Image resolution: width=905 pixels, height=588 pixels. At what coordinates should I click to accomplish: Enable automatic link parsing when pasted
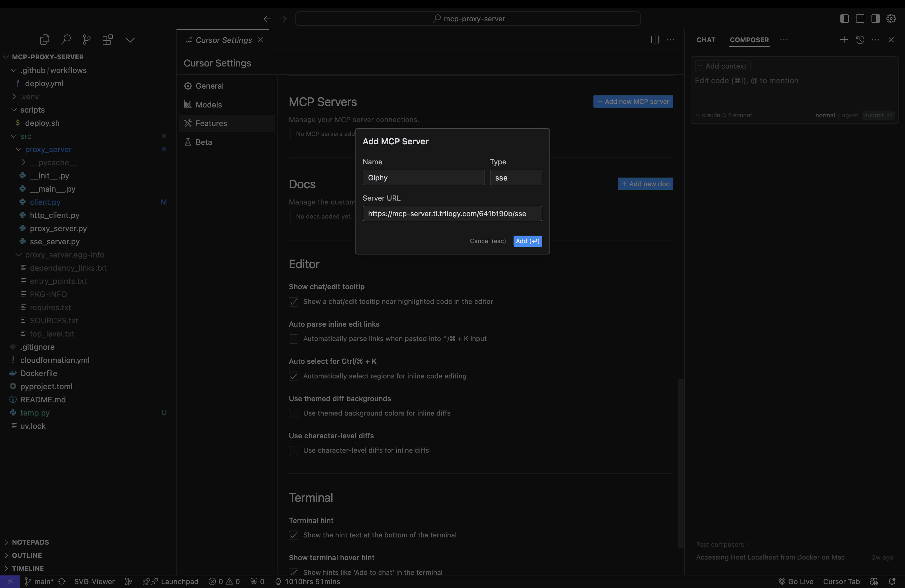pyautogui.click(x=293, y=339)
